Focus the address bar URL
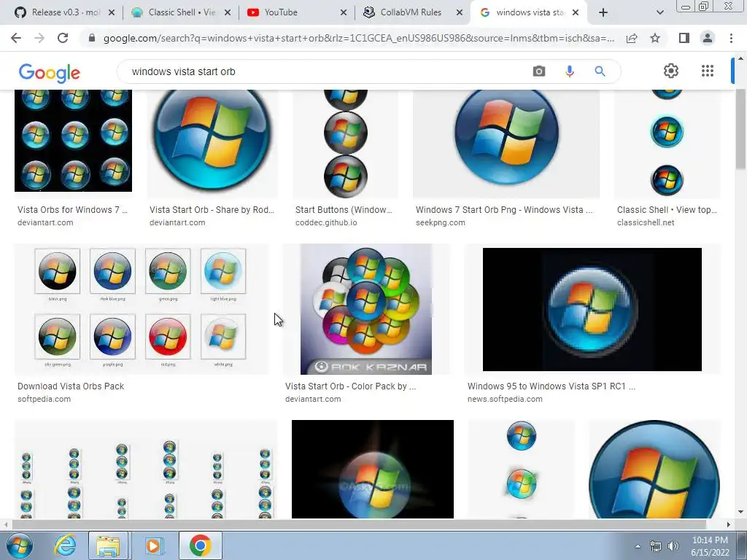 point(358,38)
